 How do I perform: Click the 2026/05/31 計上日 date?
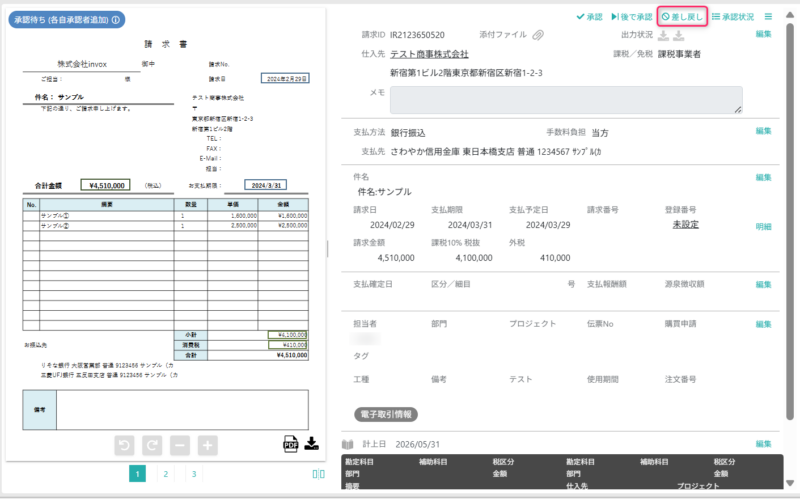tap(417, 444)
